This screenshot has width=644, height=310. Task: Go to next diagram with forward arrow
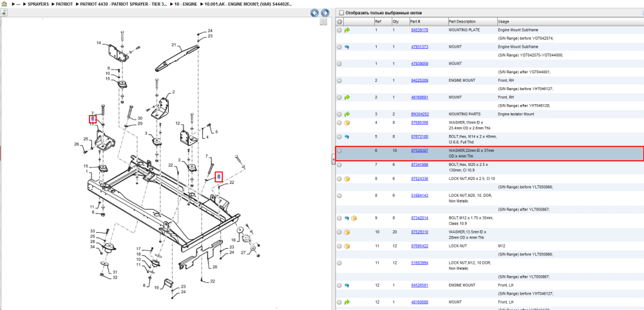pyautogui.click(x=325, y=13)
